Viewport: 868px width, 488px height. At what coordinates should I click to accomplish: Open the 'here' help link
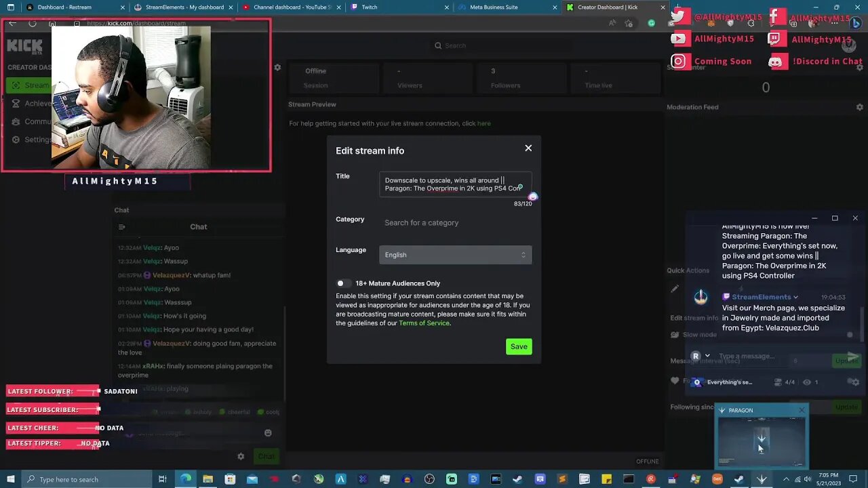(484, 123)
